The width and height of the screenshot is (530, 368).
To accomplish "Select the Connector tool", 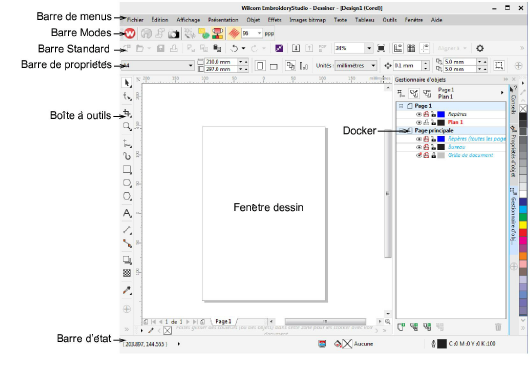I will point(127,243).
